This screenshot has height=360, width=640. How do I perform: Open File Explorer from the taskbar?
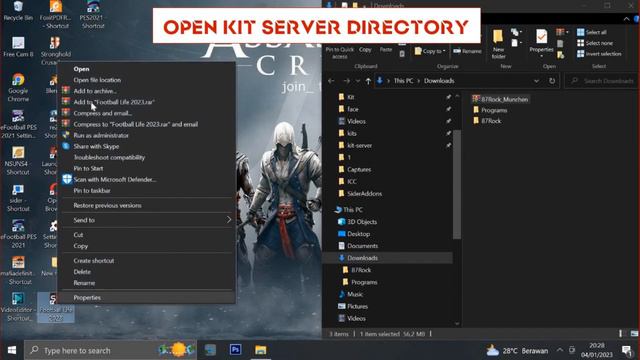(260, 350)
